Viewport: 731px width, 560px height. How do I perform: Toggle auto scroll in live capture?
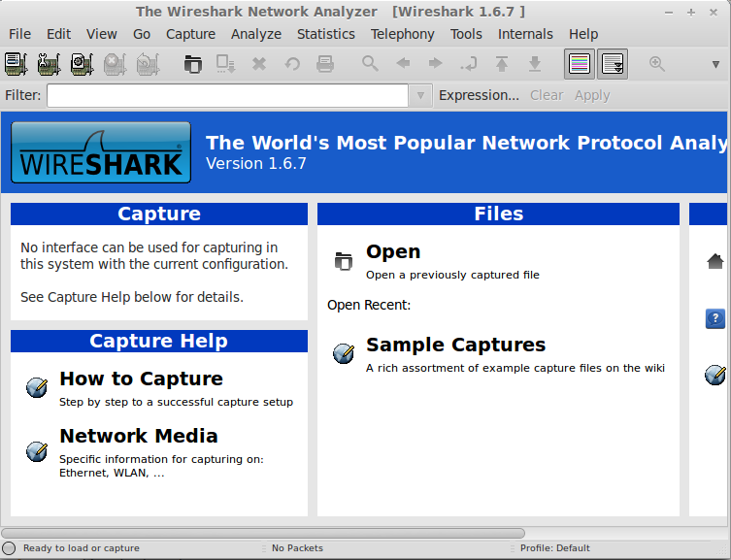click(613, 64)
